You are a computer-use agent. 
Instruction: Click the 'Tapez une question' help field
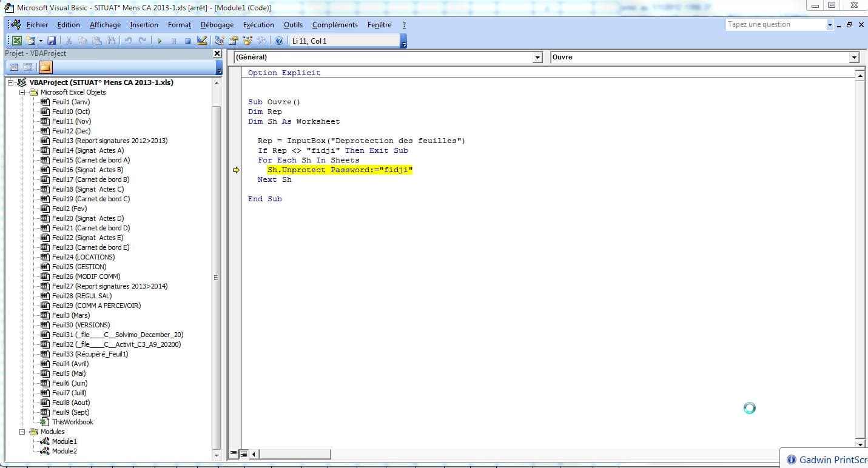775,24
